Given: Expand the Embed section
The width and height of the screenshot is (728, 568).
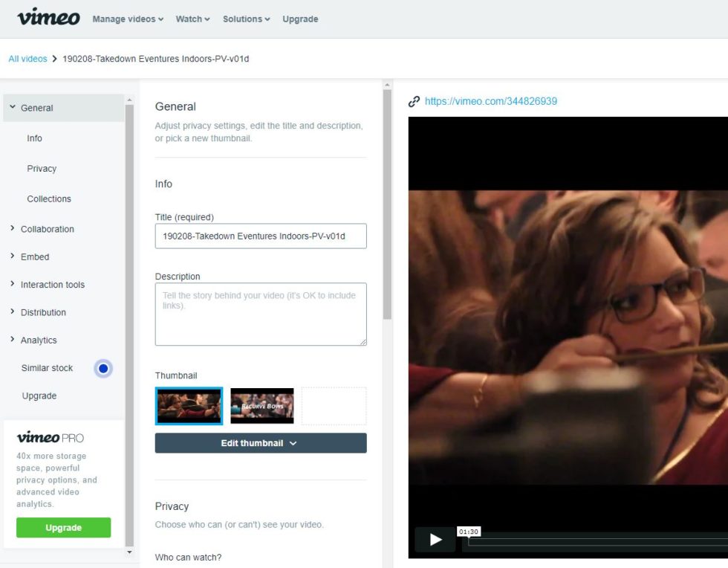Looking at the screenshot, I should point(34,256).
